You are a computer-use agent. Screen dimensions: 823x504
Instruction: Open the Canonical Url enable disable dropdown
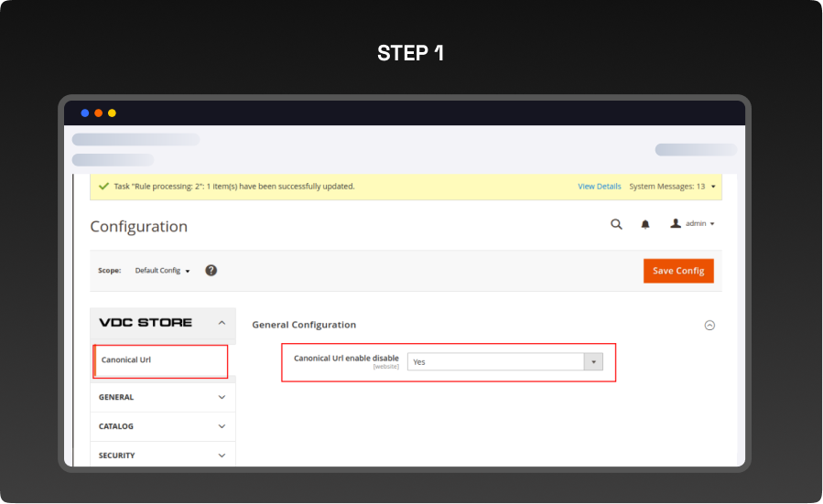504,362
